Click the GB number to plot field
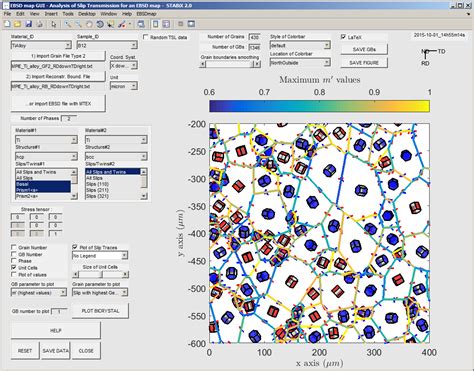474x371 pixels. point(59,311)
